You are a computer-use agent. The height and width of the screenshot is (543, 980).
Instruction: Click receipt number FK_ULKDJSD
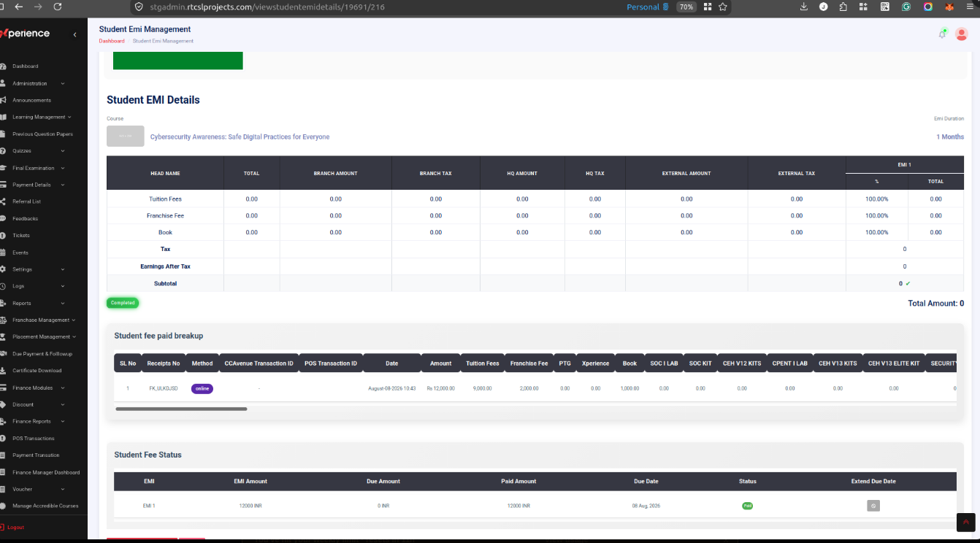[x=164, y=388]
